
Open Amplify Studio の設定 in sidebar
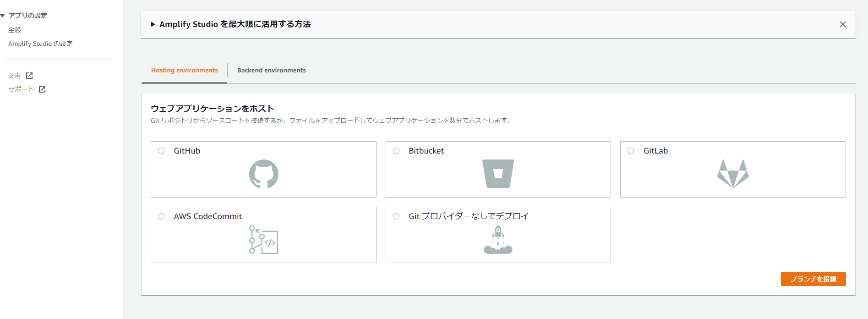[x=40, y=44]
